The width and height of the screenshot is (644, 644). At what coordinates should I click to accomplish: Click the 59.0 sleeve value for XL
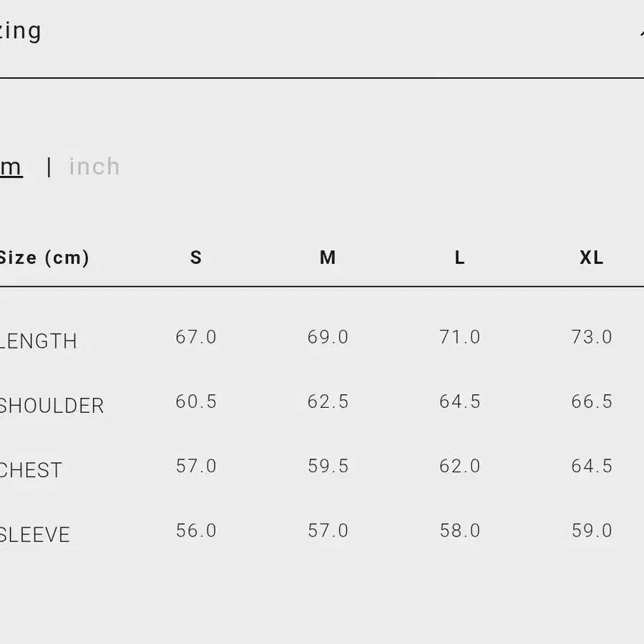click(x=592, y=530)
